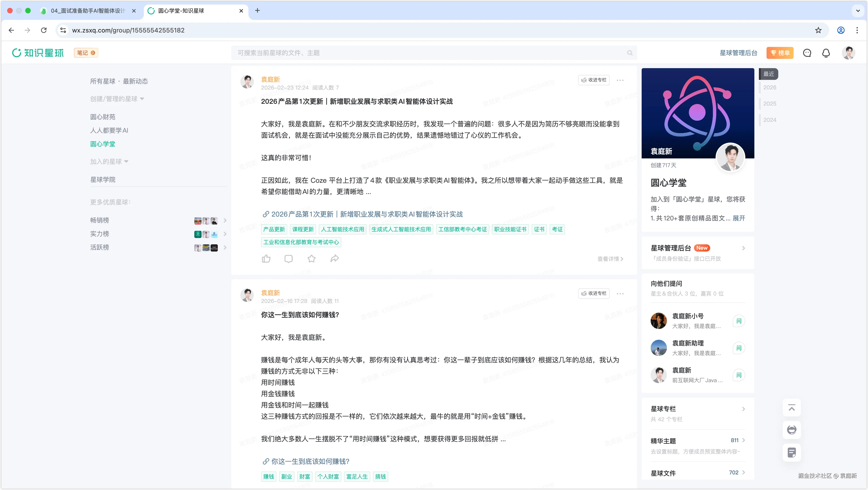
Task: Open the messages chat icon in header
Action: point(807,53)
